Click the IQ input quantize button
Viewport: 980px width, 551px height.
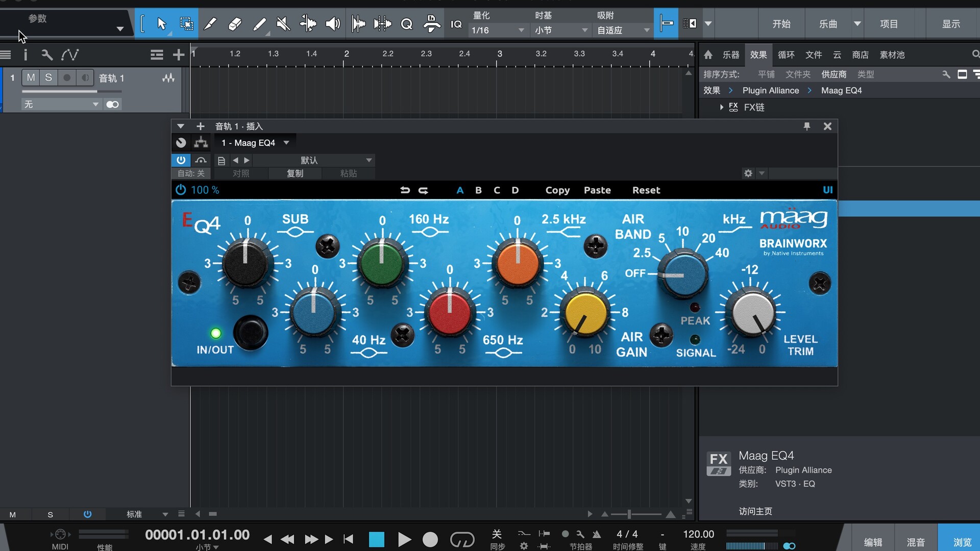(456, 24)
